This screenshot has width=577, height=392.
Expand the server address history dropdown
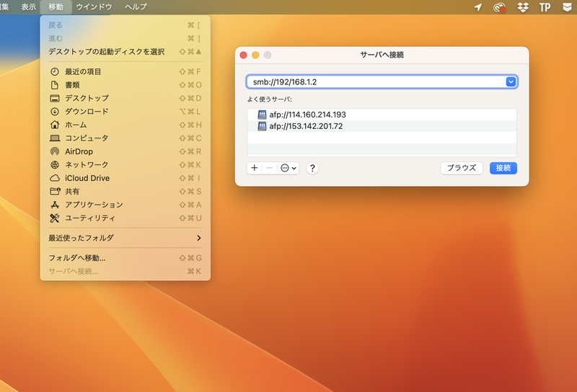tap(511, 81)
